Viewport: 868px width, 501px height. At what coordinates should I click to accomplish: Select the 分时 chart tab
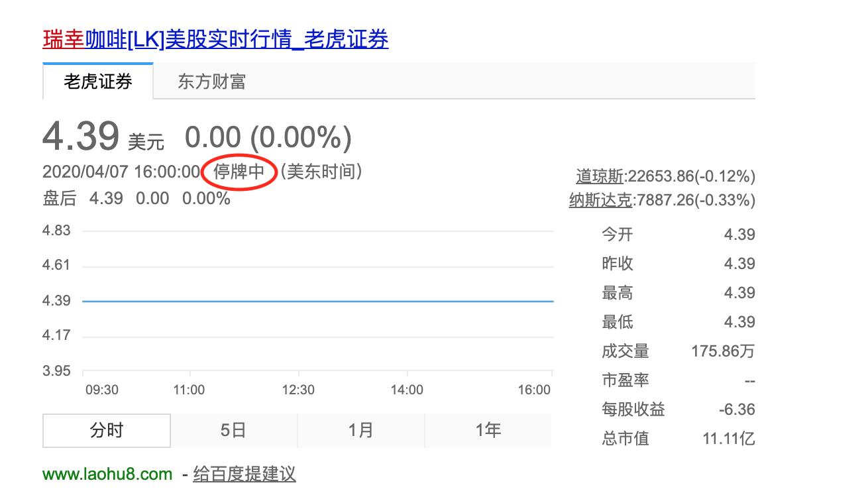tap(107, 431)
